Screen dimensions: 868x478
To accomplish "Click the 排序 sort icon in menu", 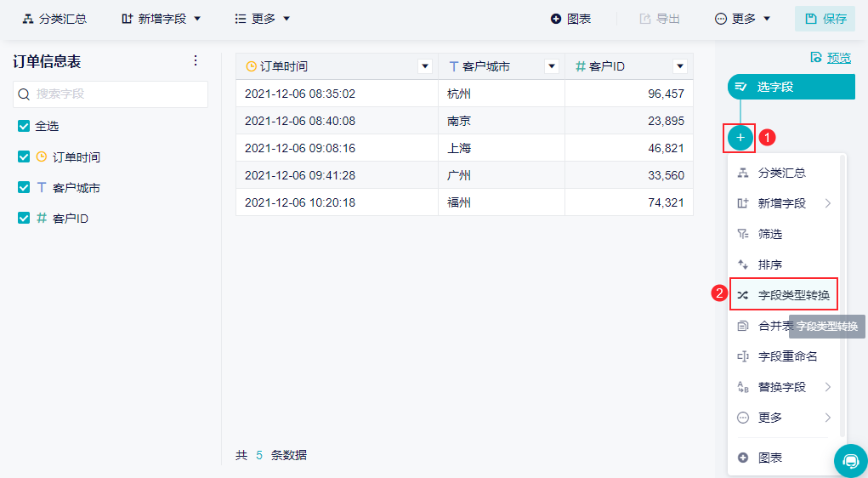I will pyautogui.click(x=743, y=265).
